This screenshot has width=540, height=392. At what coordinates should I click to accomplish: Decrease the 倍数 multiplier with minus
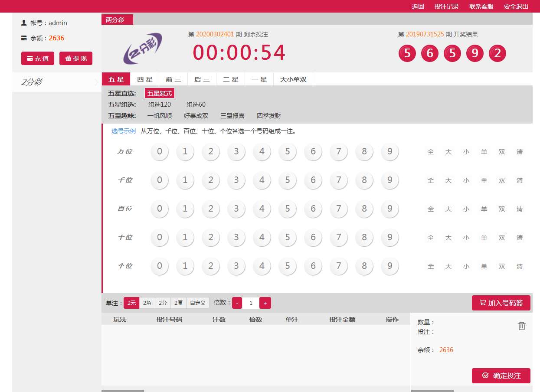click(x=237, y=303)
